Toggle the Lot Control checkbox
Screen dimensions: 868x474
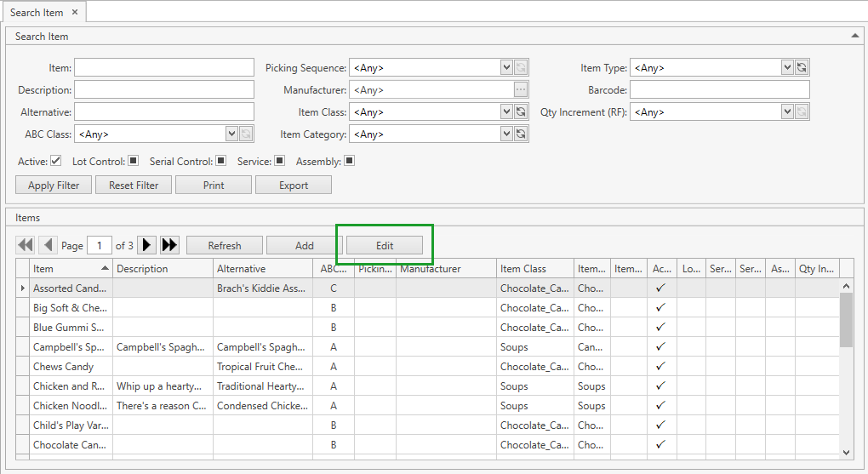[133, 161]
